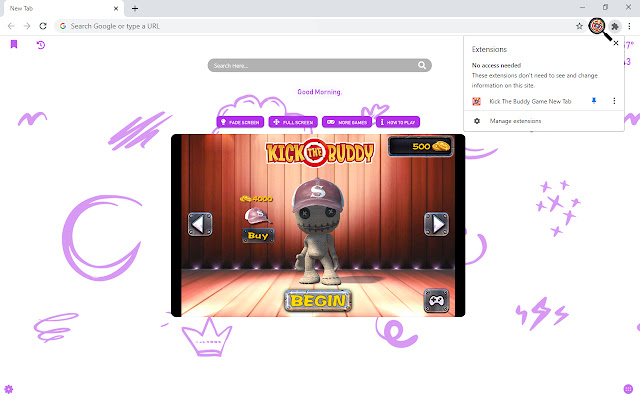Open How To Play

(x=398, y=122)
